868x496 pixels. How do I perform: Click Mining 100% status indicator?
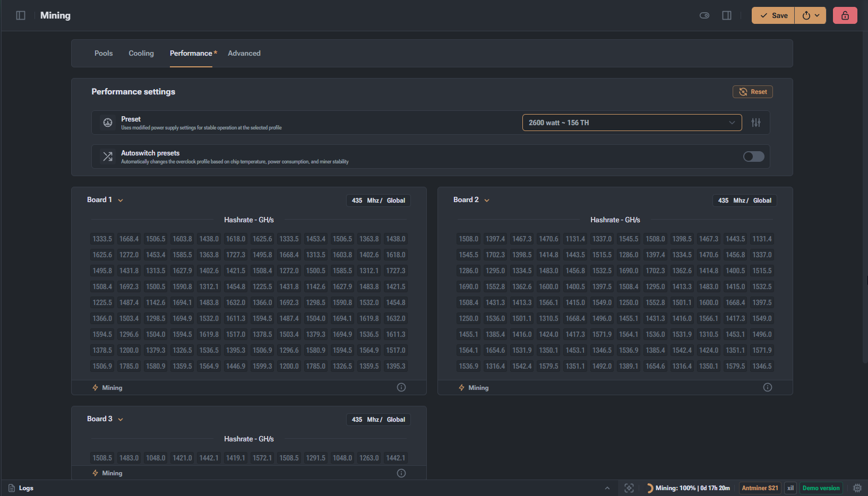pos(688,488)
